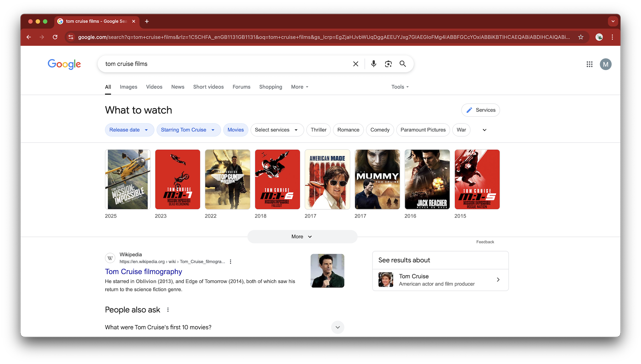Switch to the News tab
641x364 pixels.
pos(178,87)
